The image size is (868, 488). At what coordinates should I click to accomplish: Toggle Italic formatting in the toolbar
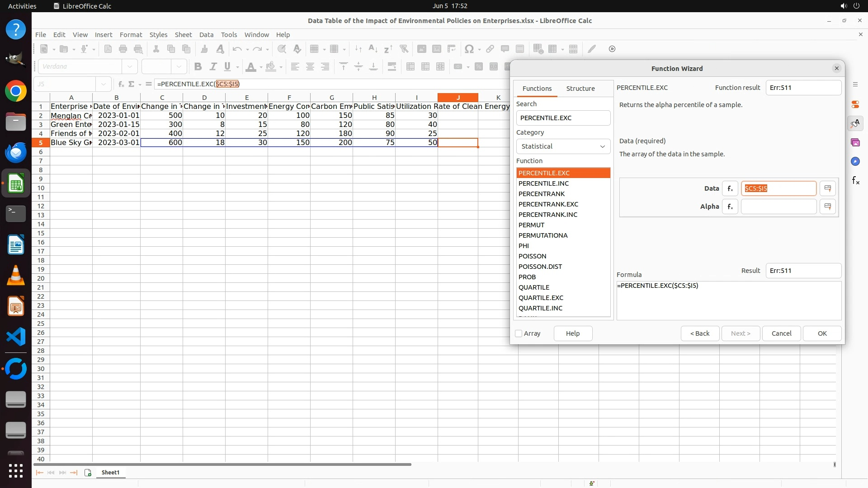[213, 67]
